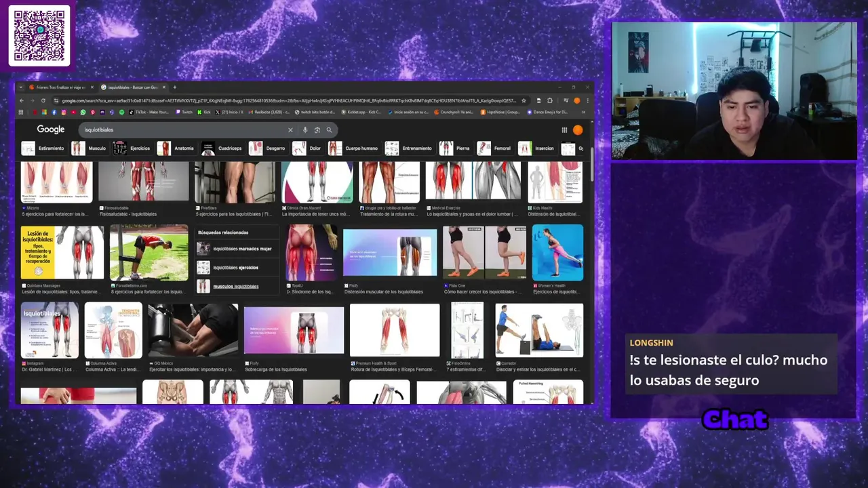Click the Distensión muscular de los isquiotibiales caption
Image resolution: width=868 pixels, height=488 pixels.
[384, 292]
